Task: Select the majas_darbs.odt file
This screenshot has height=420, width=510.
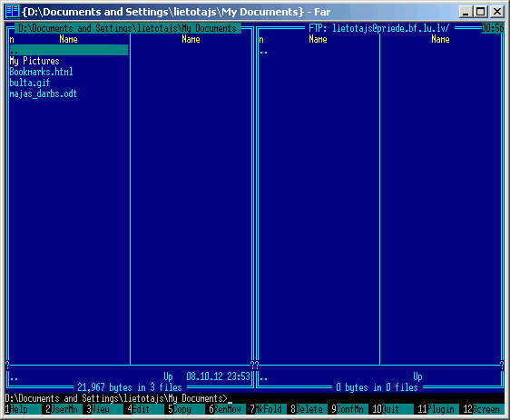Action: click(x=44, y=93)
